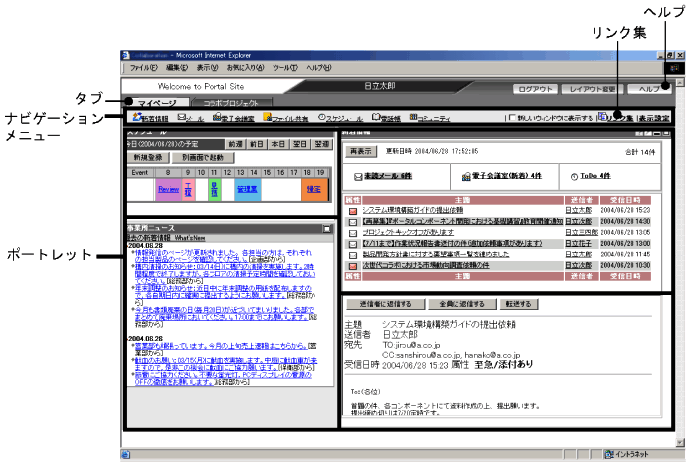
Task: Open ファイル共有 in the navigation menu
Action: [x=286, y=117]
